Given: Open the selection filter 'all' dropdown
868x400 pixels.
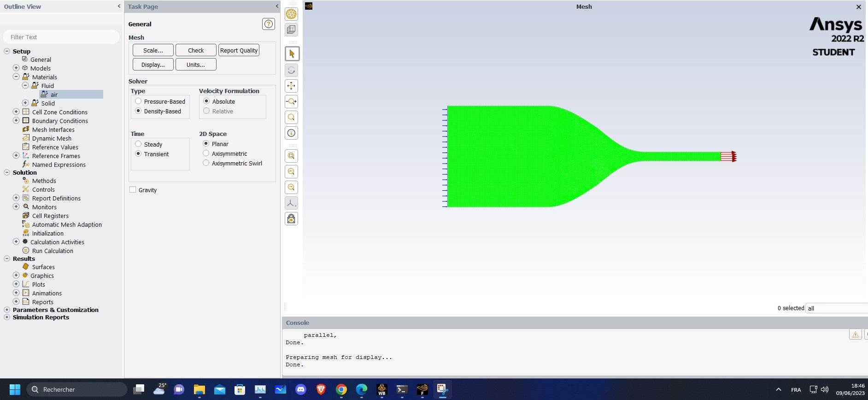Looking at the screenshot, I should tap(837, 308).
